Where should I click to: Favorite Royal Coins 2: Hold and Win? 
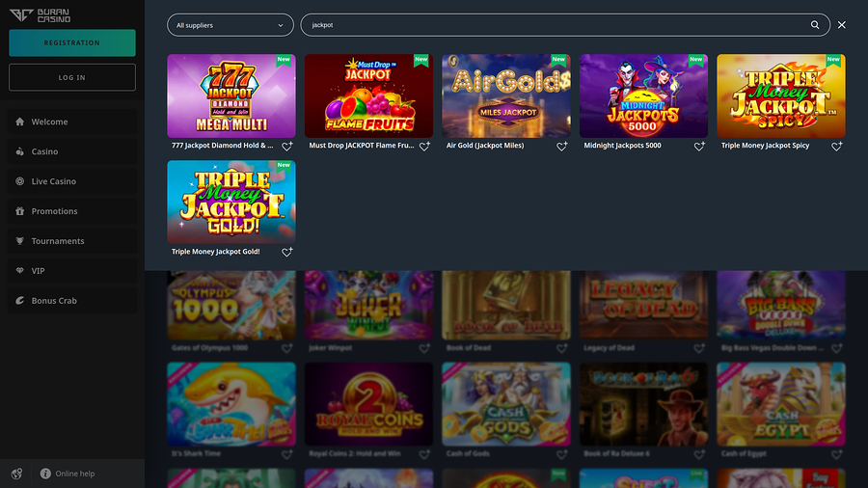424,454
